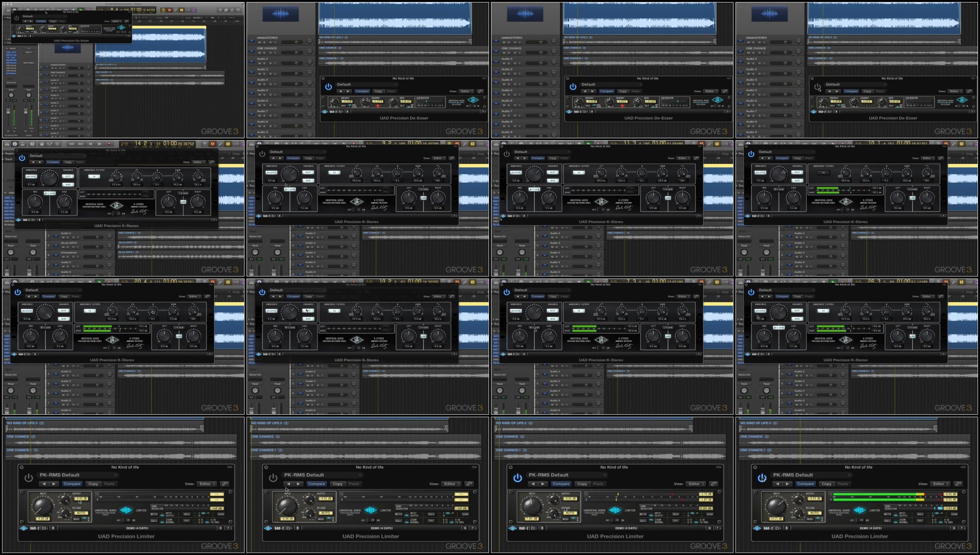The height and width of the screenshot is (555, 980).
Task: Click yellow Solo S icon in GLory DAYS frame toolbar
Action: [228, 144]
